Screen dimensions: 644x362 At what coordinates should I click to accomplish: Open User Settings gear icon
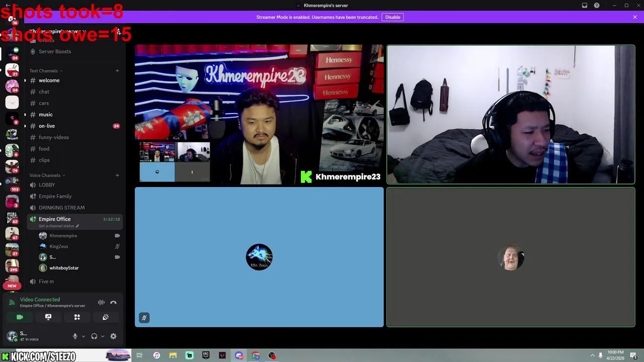pos(113,336)
